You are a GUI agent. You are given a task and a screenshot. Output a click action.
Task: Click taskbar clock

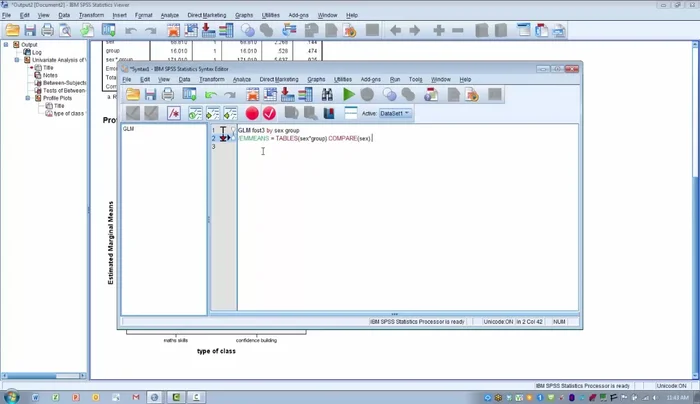coord(677,397)
